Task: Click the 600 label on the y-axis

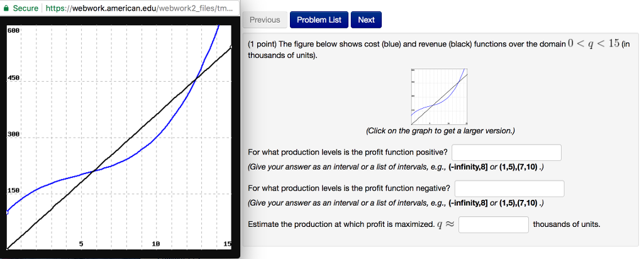Action: pyautogui.click(x=14, y=30)
